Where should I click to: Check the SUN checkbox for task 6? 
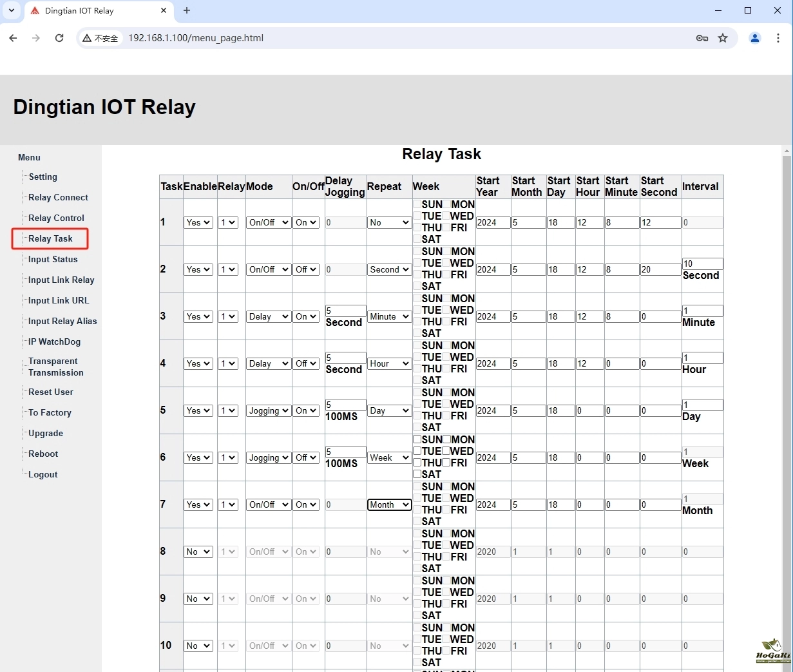pos(417,439)
